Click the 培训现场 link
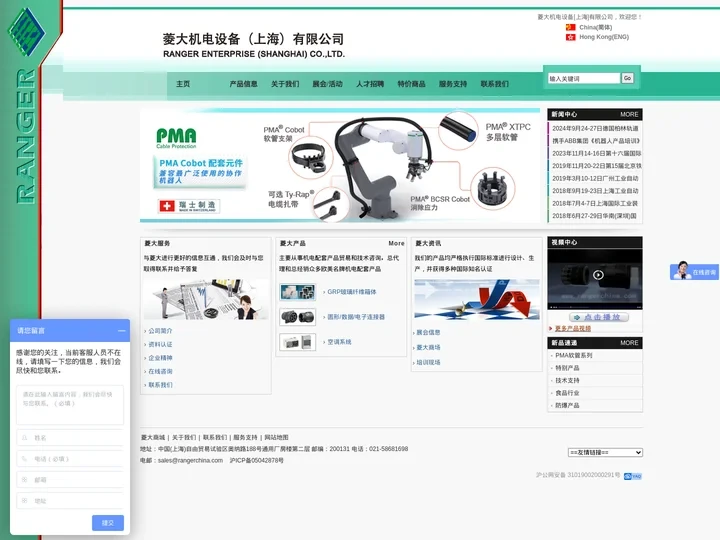The image size is (720, 540). [x=428, y=362]
